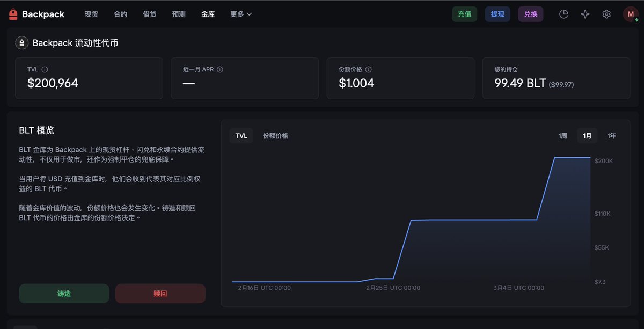Click the sparkle star icon in header
Screen dimensions: 644x329
point(585,14)
